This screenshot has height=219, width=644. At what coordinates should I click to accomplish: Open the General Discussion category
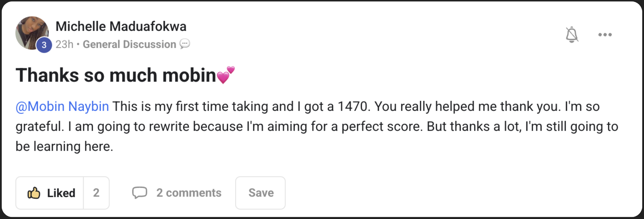point(129,44)
